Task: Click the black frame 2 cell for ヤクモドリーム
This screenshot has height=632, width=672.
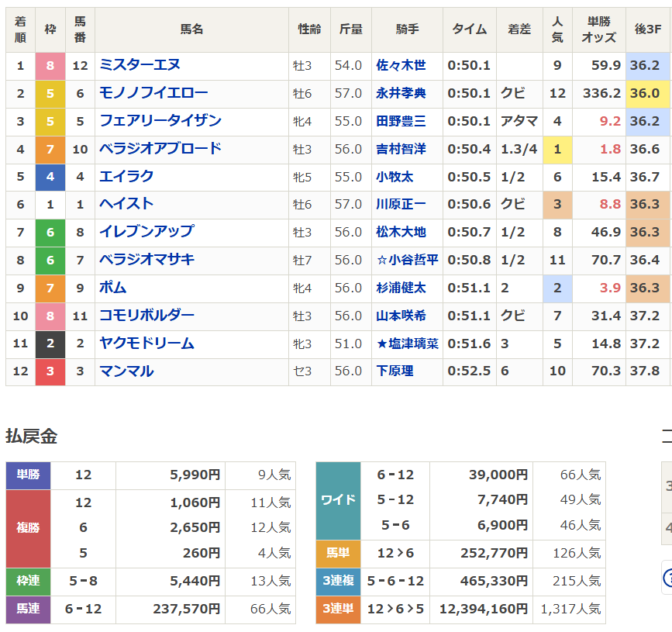Action: [50, 344]
